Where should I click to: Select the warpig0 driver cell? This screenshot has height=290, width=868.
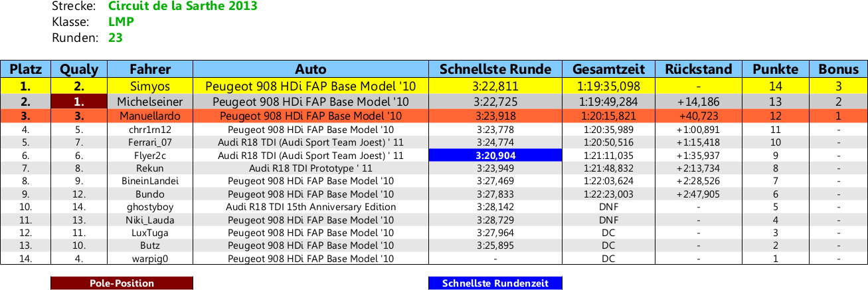coord(150,259)
